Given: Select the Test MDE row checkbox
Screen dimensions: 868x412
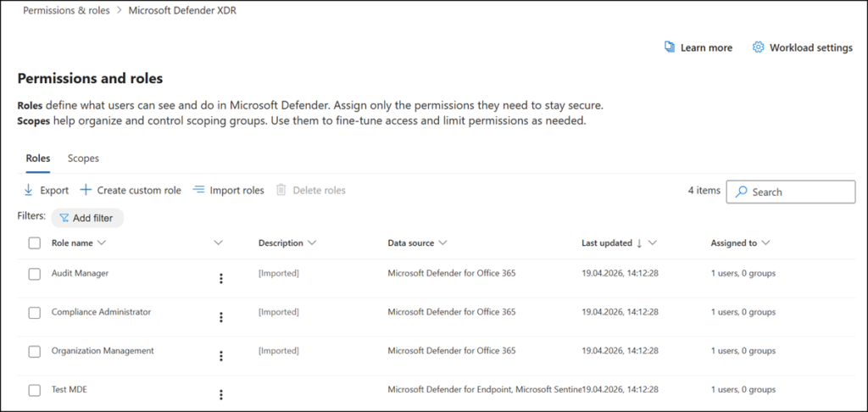Looking at the screenshot, I should (34, 391).
